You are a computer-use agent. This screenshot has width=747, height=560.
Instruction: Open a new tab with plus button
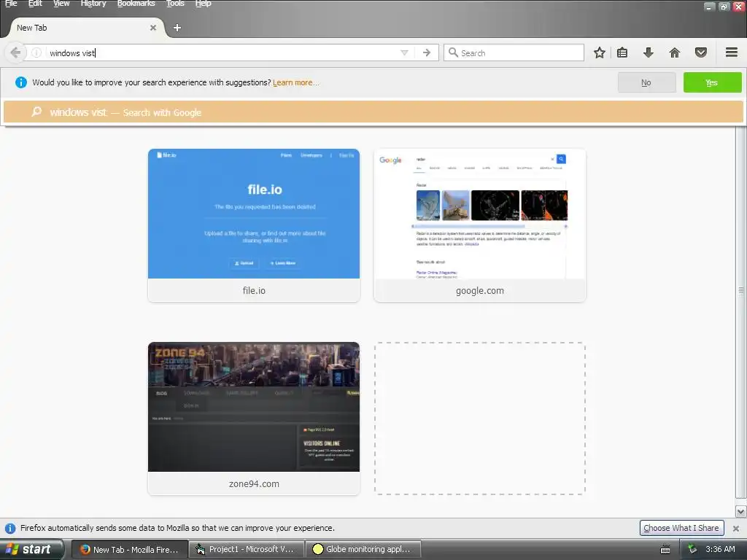177,28
